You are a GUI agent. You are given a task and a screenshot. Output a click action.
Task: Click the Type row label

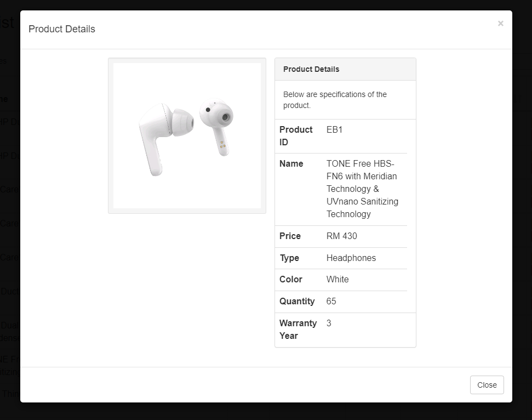[288, 258]
